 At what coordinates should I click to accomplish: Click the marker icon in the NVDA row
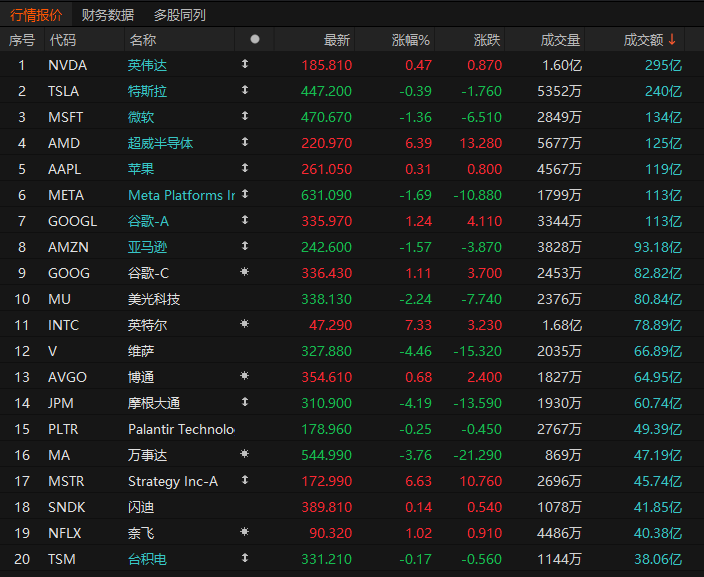[x=245, y=64]
